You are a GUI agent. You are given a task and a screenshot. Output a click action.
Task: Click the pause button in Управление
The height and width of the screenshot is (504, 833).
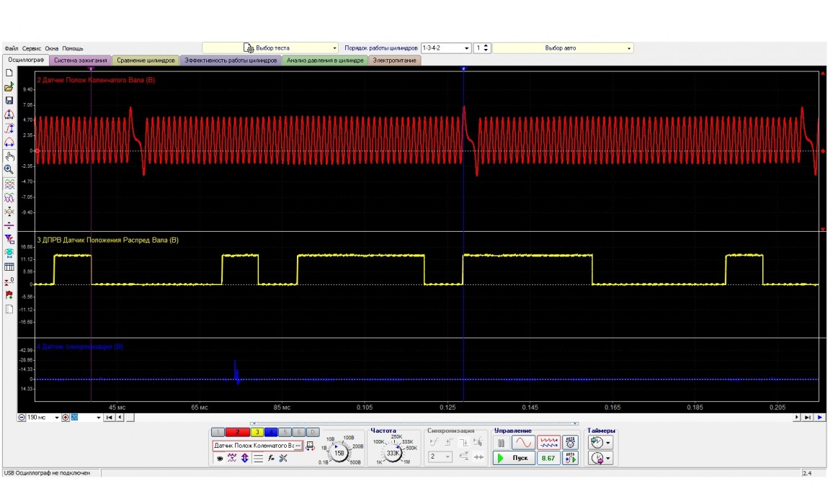(x=502, y=444)
